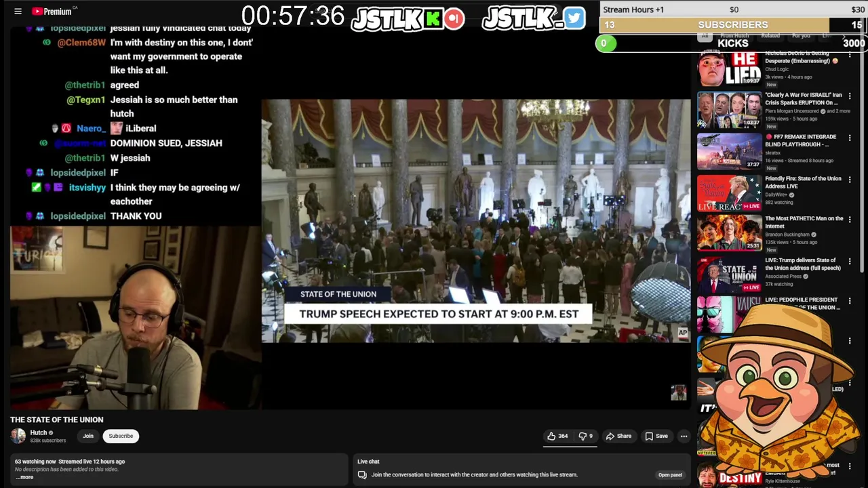Click 'skratsx' channel name
The image size is (868, 488).
772,153
